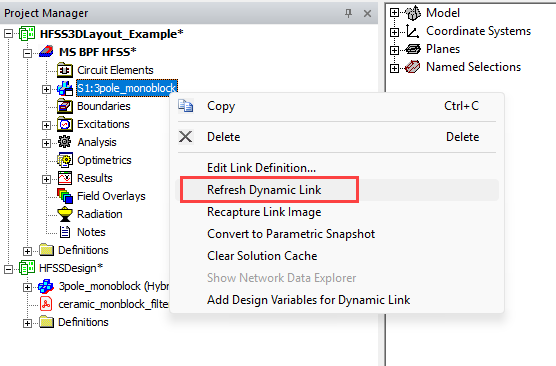This screenshot has width=556, height=366.
Task: Select Add Design Variables for Dynamic Link
Action: [337, 300]
